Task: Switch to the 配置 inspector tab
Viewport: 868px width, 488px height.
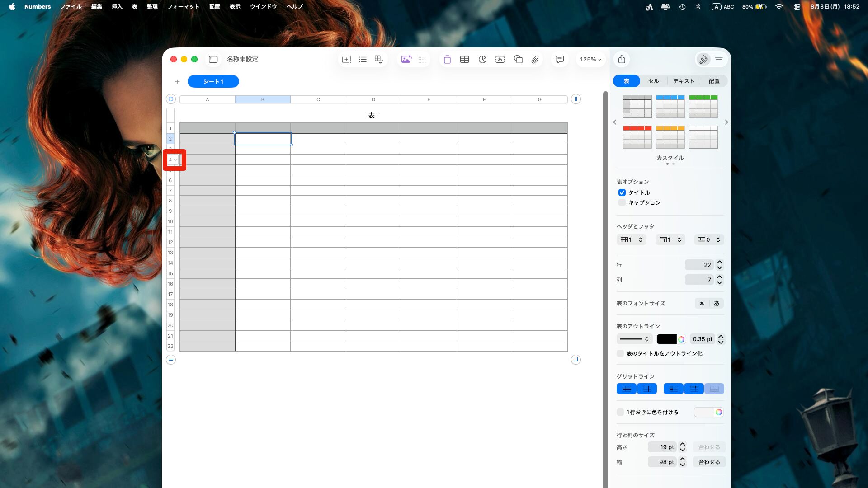Action: click(x=714, y=81)
